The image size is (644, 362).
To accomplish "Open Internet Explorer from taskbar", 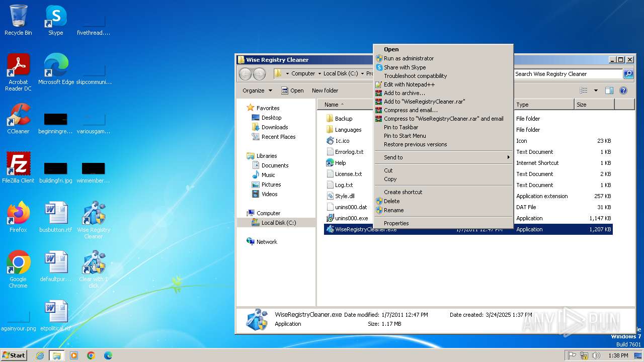I will coord(40,355).
